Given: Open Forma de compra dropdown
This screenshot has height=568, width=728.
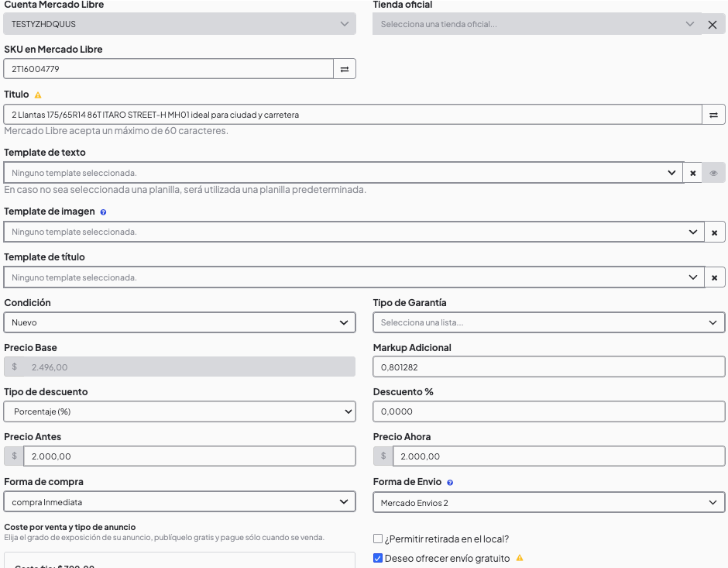Looking at the screenshot, I should point(180,501).
